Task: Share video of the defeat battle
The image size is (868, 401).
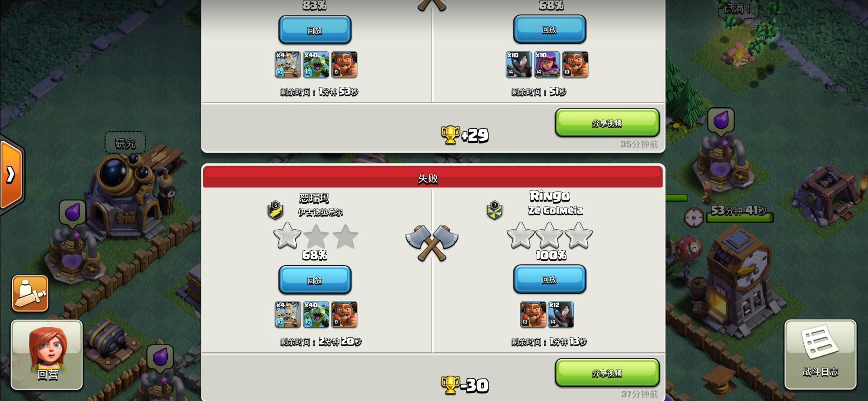Action: pyautogui.click(x=607, y=373)
